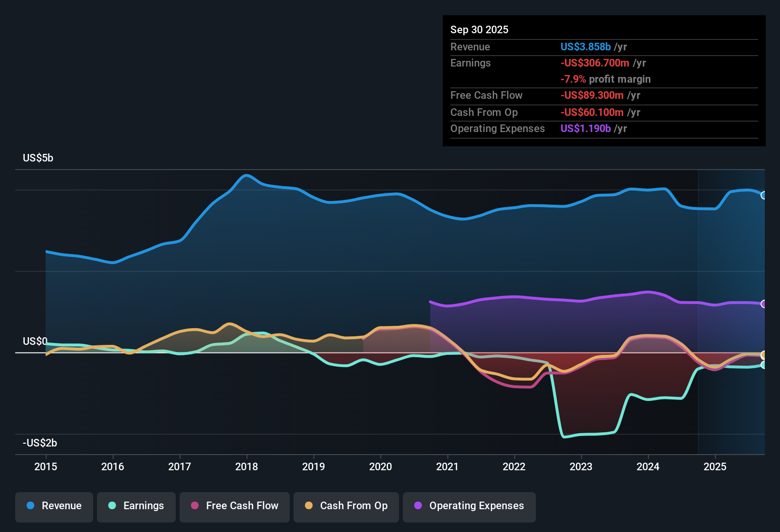Image resolution: width=780 pixels, height=532 pixels.
Task: Click the 2021 label on the timeline axis
Action: [x=447, y=467]
